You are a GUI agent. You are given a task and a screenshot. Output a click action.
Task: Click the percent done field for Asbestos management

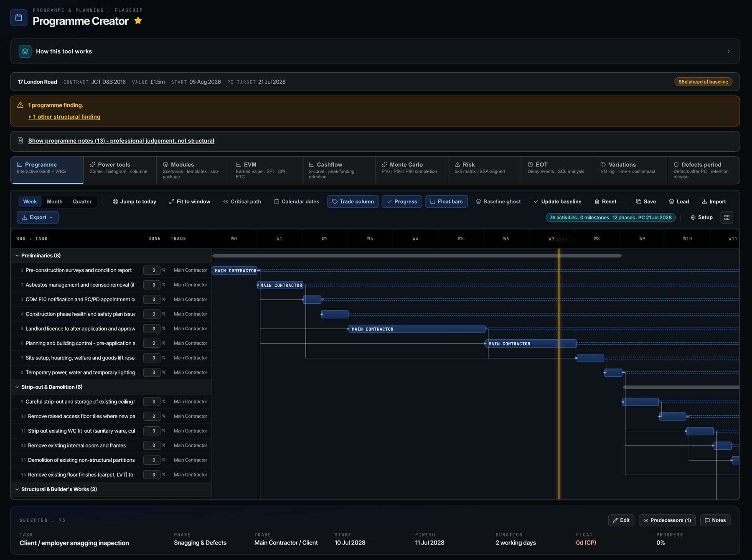(x=152, y=285)
